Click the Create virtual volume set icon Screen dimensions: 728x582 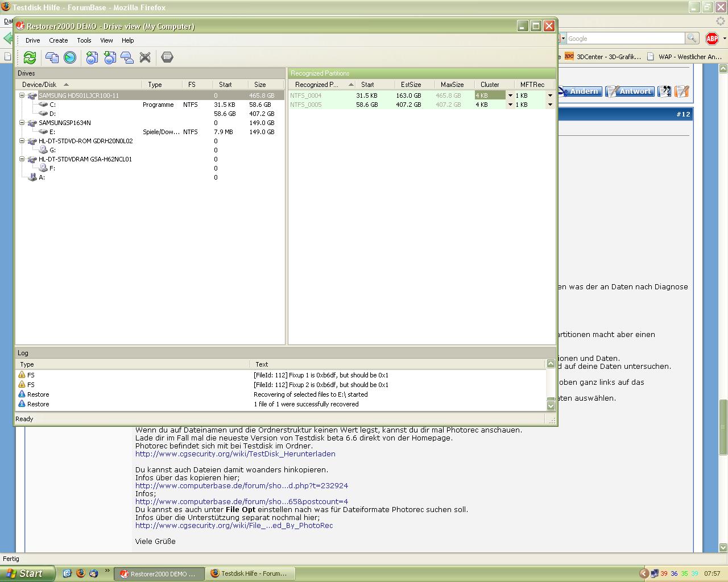[x=127, y=57]
